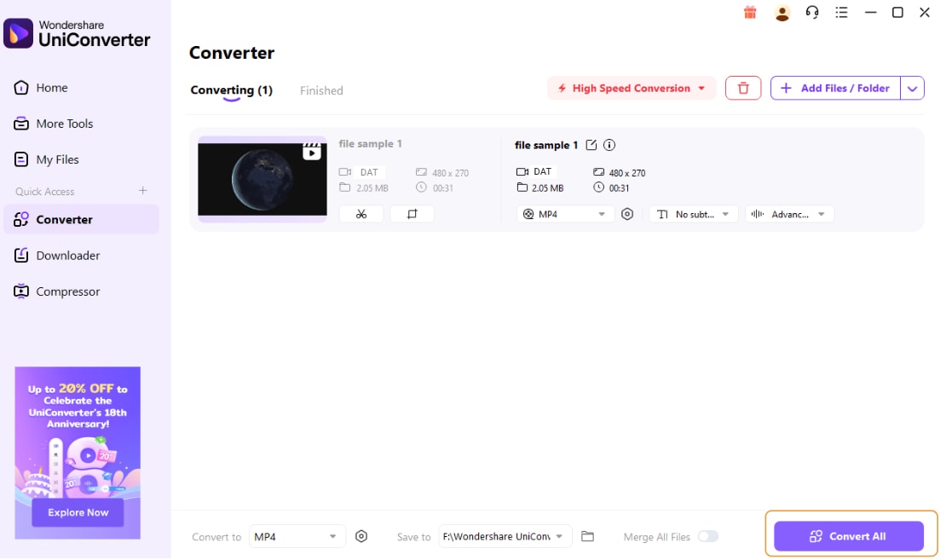Open the trim scissors tool
The height and width of the screenshot is (560, 946).
coord(361,214)
